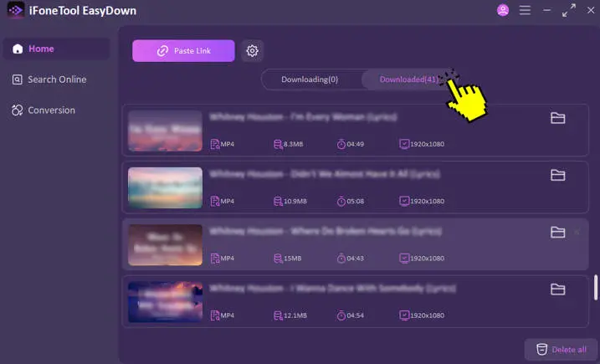Click thumbnail of Didn't We Almost Have It All
Screen dimensions: 600x364
point(165,187)
